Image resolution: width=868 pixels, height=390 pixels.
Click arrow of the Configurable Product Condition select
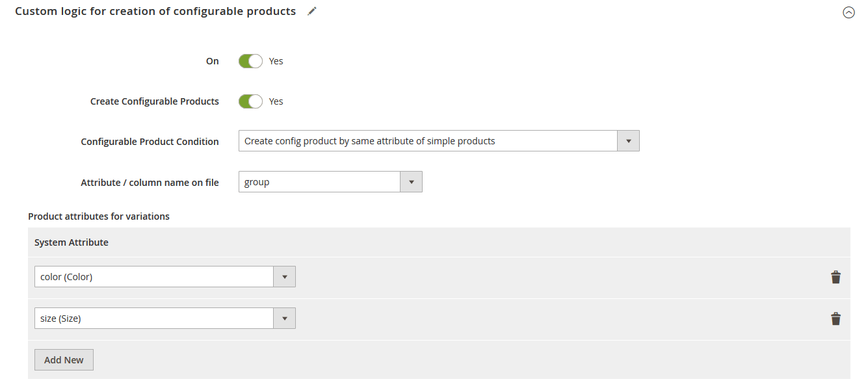point(628,141)
